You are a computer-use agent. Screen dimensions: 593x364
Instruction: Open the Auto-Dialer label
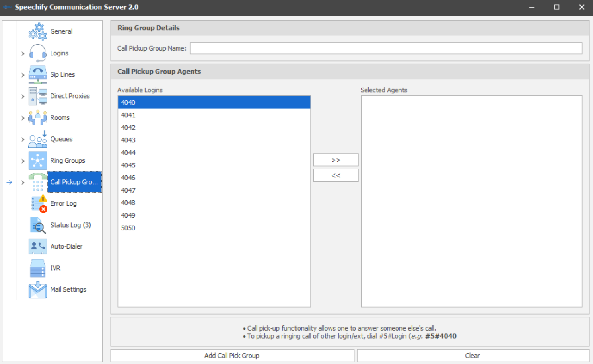point(66,246)
